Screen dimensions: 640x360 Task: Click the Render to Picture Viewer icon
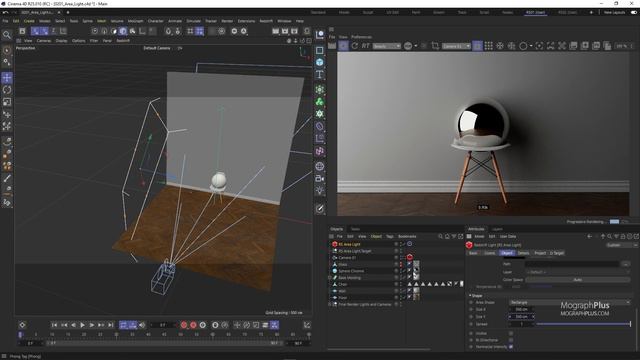coord(285,31)
